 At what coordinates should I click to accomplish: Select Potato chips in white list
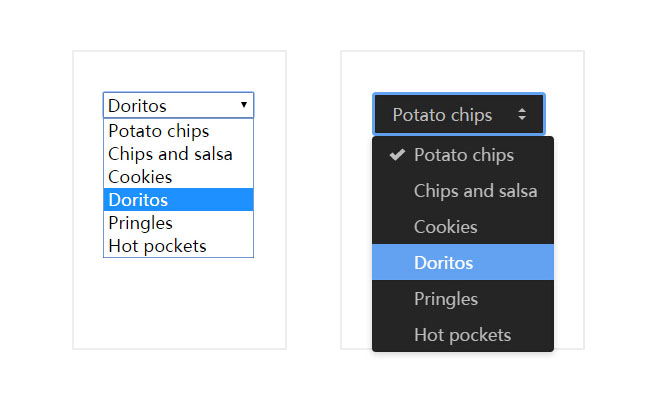(159, 131)
